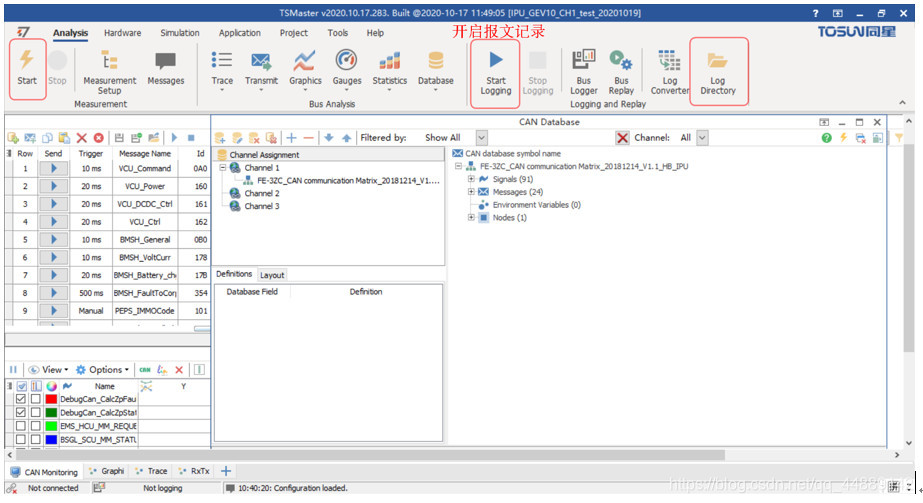
Task: Click the red color swatch of DebugCan_CalcZpFau
Action: click(51, 399)
